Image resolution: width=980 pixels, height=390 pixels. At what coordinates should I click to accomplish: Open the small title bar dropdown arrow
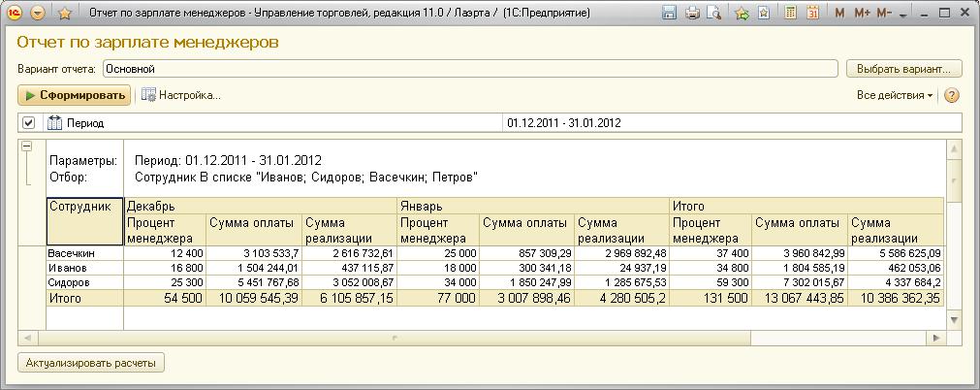click(x=902, y=15)
